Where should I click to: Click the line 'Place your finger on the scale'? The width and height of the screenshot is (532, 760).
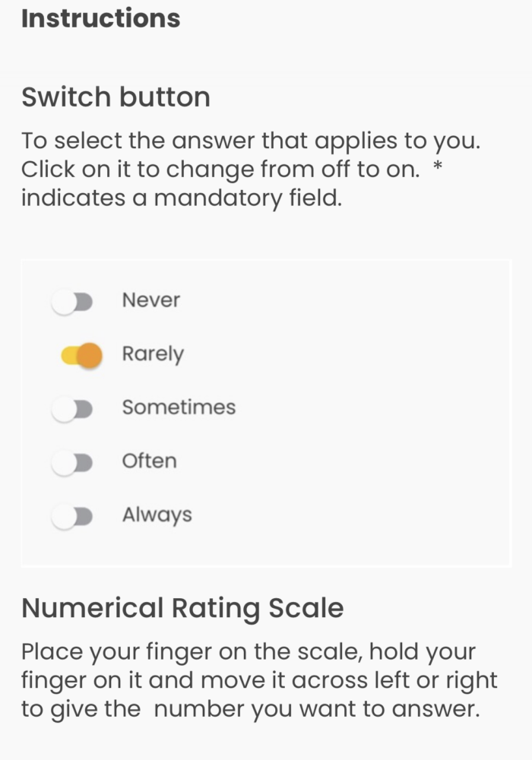coord(249,652)
